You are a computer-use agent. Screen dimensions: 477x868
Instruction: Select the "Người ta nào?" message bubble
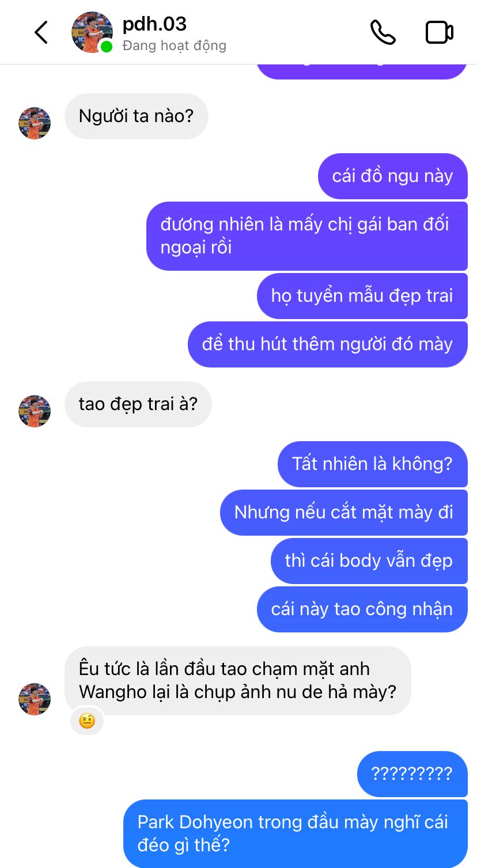136,116
